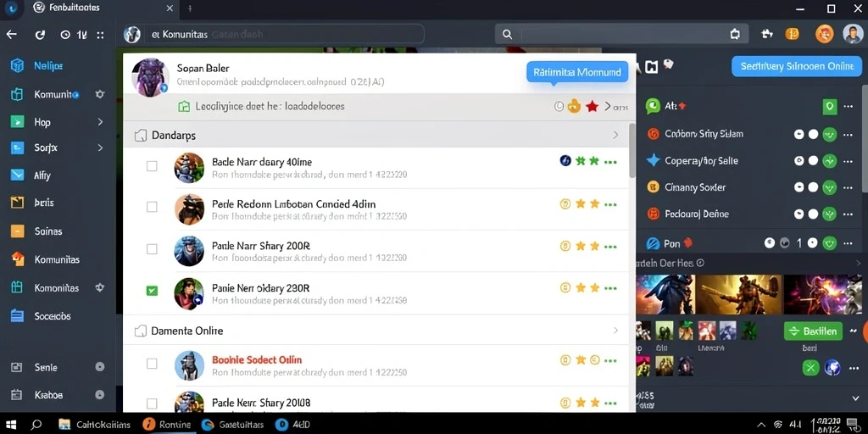This screenshot has height=434, width=868.
Task: Click the reload icon in the toolbar
Action: [x=40, y=35]
